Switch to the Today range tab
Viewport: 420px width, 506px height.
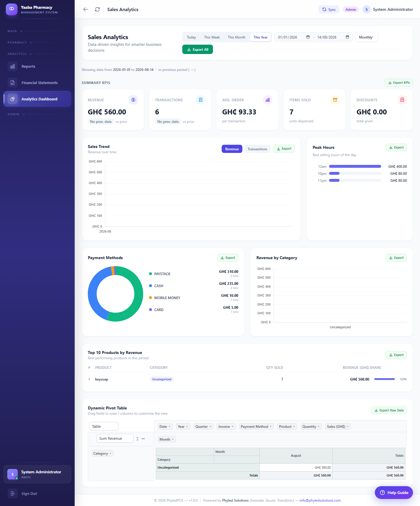click(191, 37)
